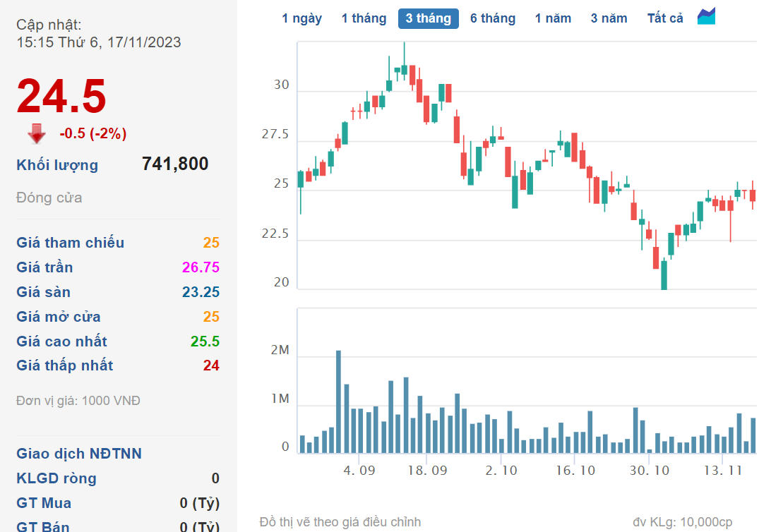Click the '18. 09' date axis label
This screenshot has width=771, height=532.
428,471
